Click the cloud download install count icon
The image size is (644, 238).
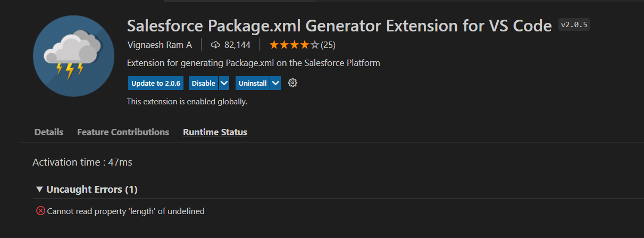click(x=215, y=45)
